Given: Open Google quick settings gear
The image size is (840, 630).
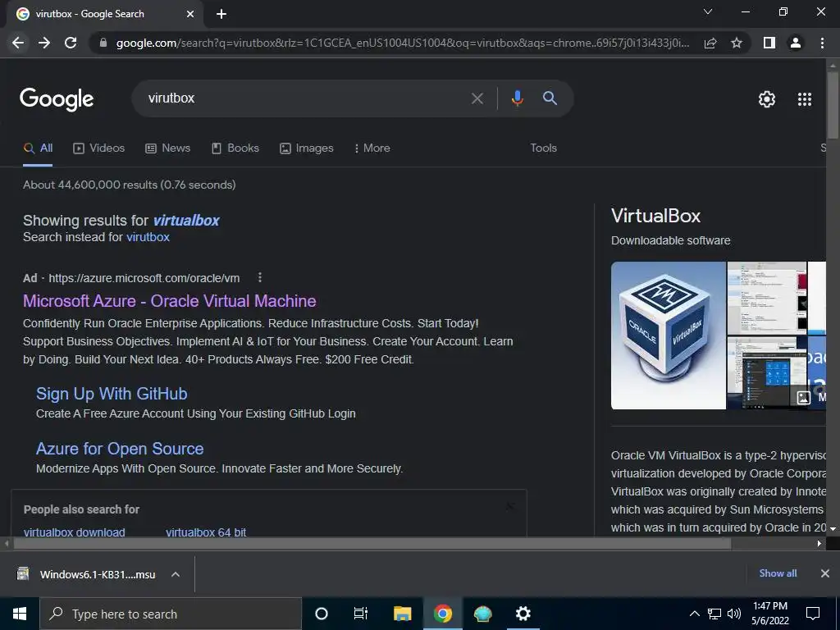Looking at the screenshot, I should tap(767, 99).
